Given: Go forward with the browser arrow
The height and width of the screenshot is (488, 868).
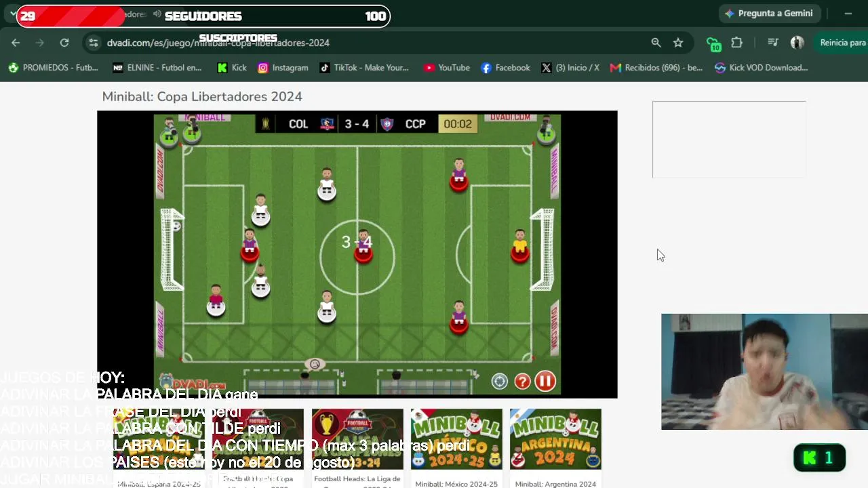Looking at the screenshot, I should [40, 43].
